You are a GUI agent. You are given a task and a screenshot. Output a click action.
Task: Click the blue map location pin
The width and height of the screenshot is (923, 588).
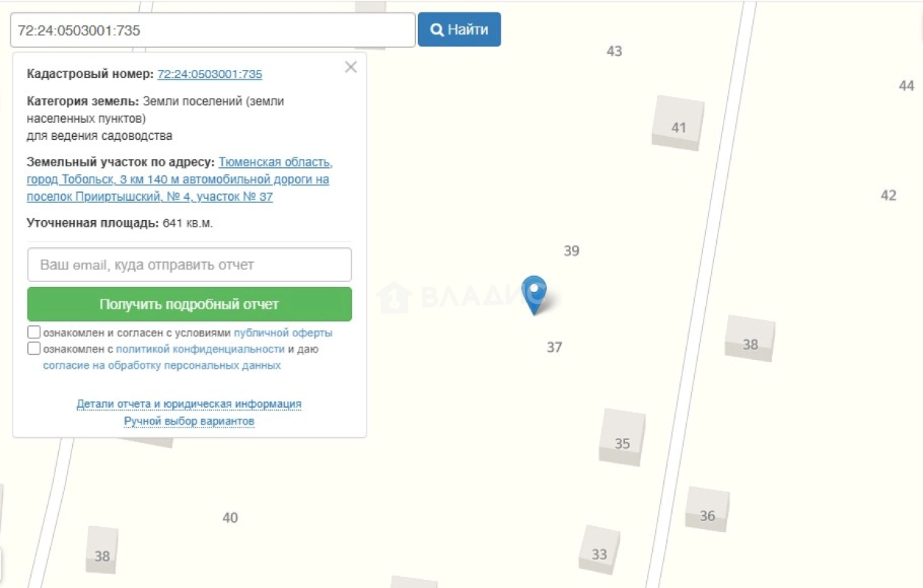click(x=534, y=294)
